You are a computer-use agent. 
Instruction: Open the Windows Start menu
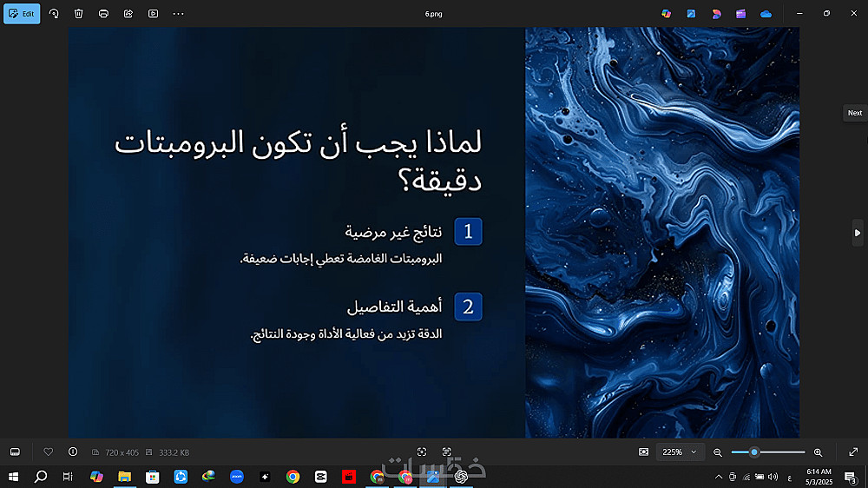13,477
